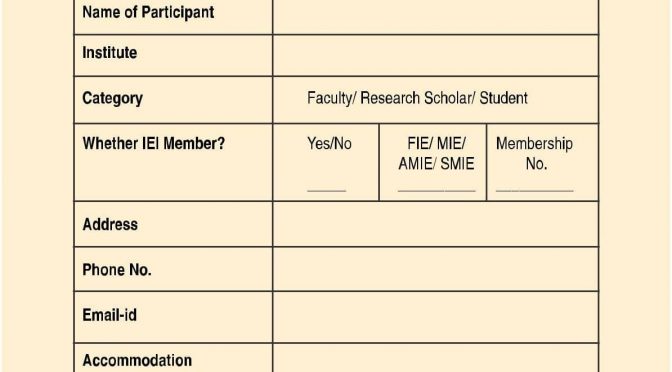Click the Yes/No option text
Screen dimensions: 672x372
click(329, 144)
